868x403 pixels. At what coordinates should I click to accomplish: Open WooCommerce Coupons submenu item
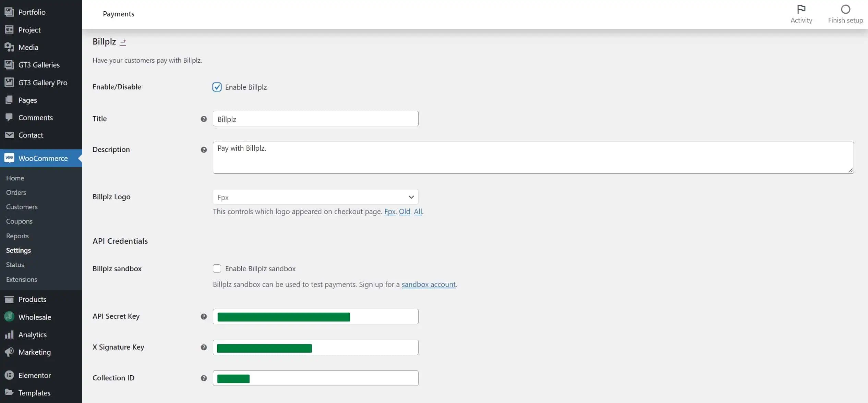pos(19,221)
